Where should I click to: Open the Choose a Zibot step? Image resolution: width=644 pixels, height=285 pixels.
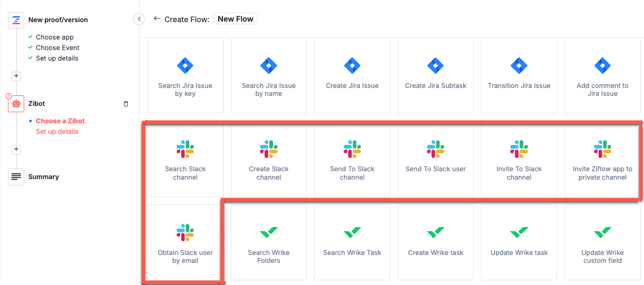pos(60,121)
